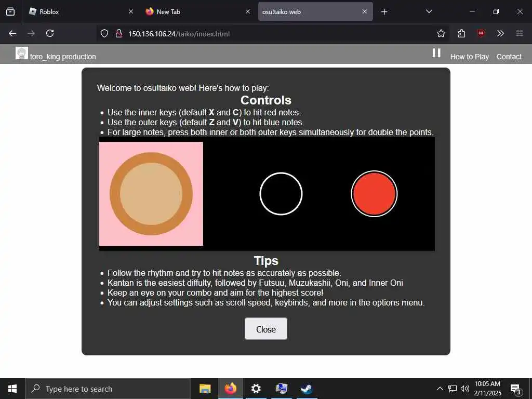Open File Explorer from taskbar
This screenshot has width=532, height=399.
tap(205, 389)
